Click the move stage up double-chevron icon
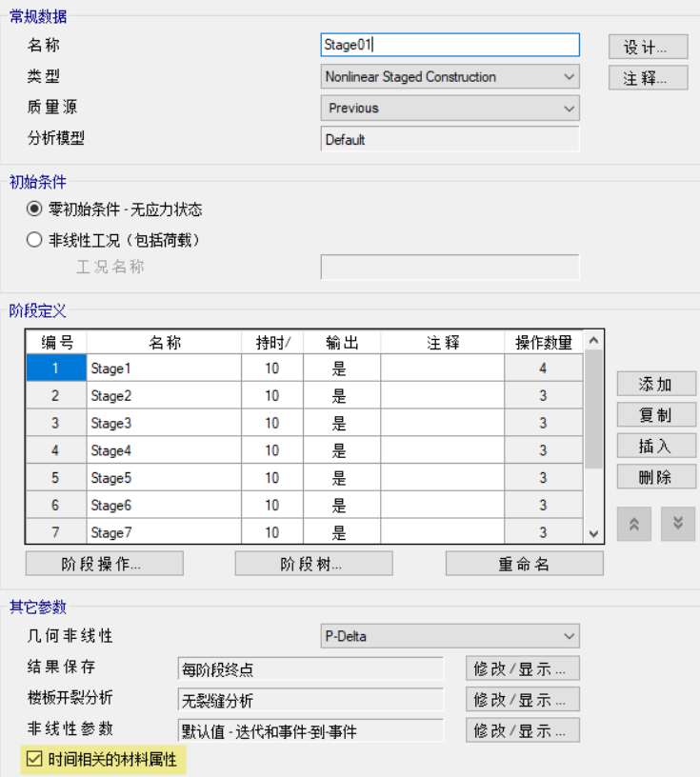Image resolution: width=700 pixels, height=777 pixels. (634, 524)
